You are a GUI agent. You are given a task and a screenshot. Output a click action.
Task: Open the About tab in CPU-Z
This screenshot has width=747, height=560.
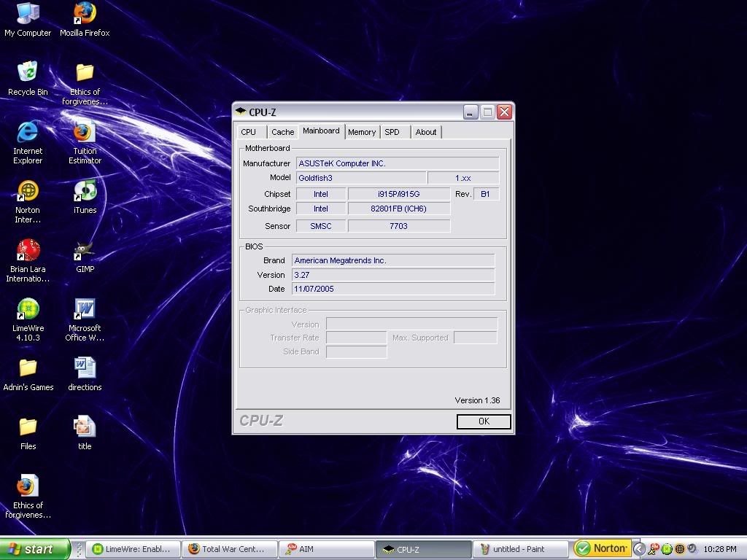tap(426, 132)
